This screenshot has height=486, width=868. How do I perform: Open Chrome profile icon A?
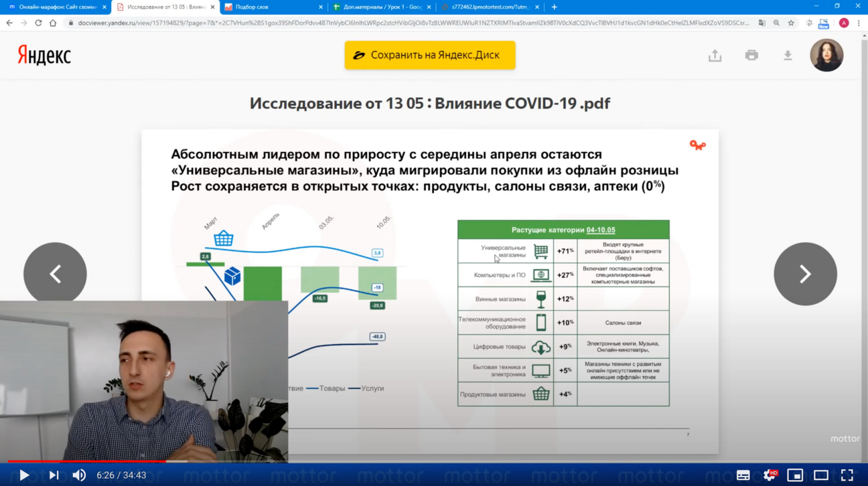click(844, 23)
